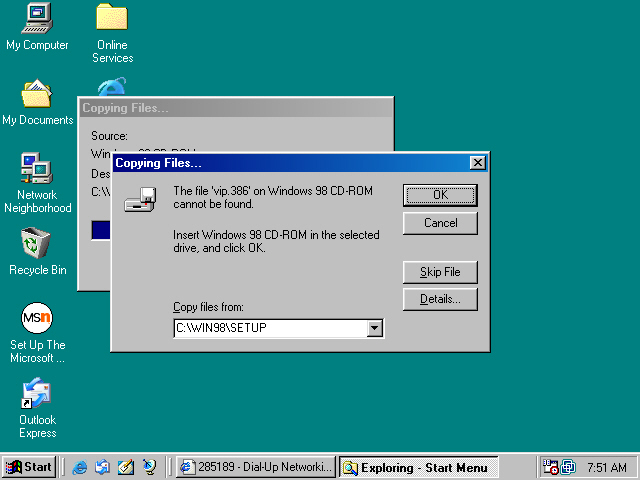640x480 pixels.
Task: Click the "file 'vip.386' cannot be found" message
Action: 273,197
